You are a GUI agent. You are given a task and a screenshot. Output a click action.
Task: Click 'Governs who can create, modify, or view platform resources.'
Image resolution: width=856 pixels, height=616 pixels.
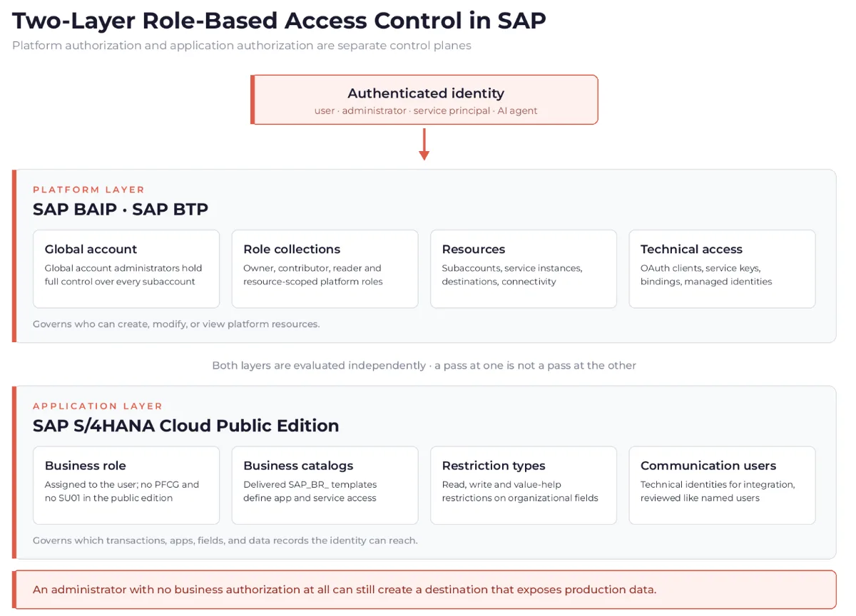176,324
